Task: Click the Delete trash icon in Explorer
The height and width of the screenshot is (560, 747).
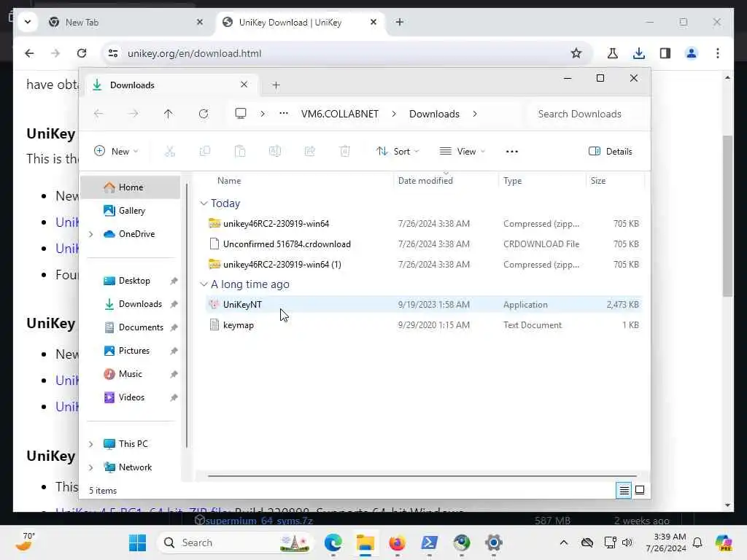Action: (345, 152)
